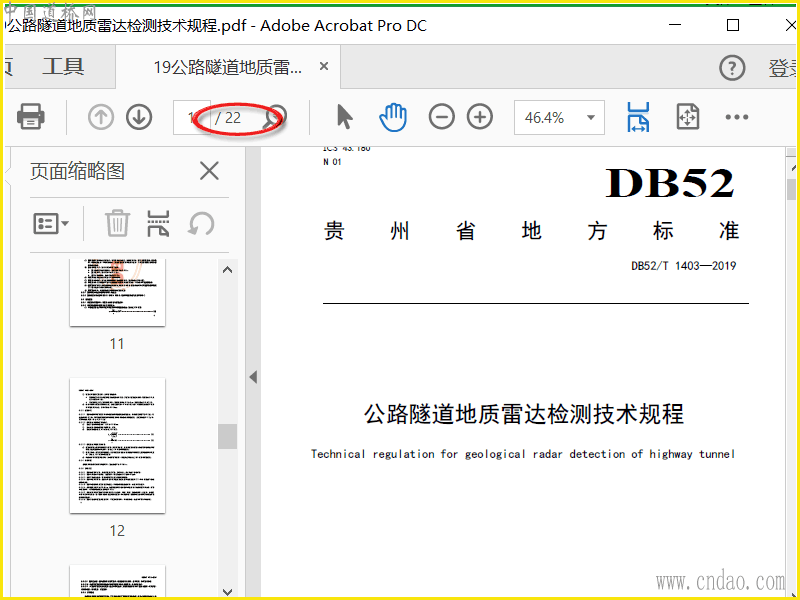Click the N 01 classification text
Image resolution: width=800 pixels, height=600 pixels.
coord(332,162)
